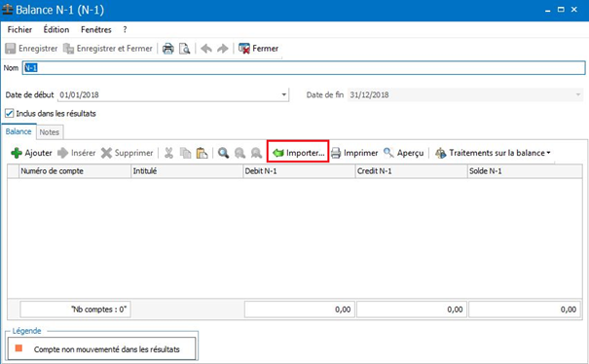Viewport: 589px width, 364px height.
Task: Close the Balance N-1 window
Action: coord(574,10)
